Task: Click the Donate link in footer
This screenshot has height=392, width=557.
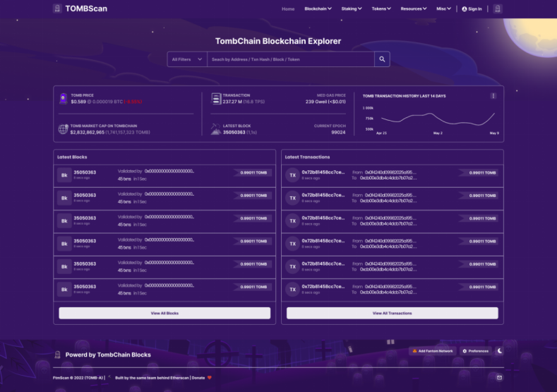Action: [x=198, y=378]
